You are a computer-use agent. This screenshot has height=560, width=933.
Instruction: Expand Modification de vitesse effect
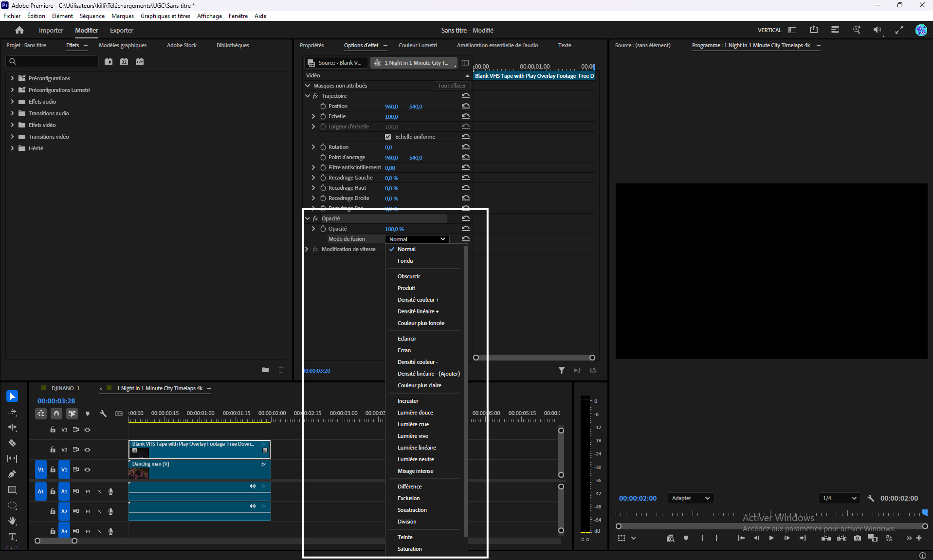point(307,249)
